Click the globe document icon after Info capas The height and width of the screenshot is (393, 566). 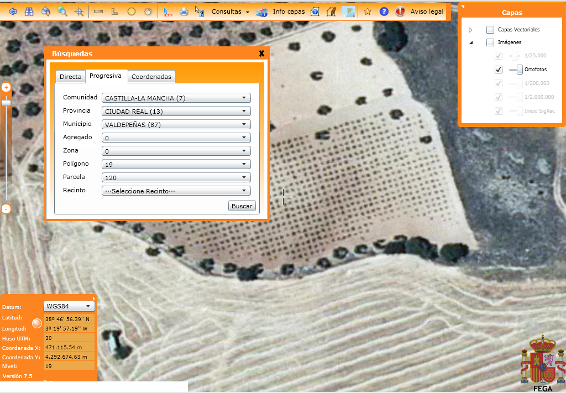[x=315, y=12]
